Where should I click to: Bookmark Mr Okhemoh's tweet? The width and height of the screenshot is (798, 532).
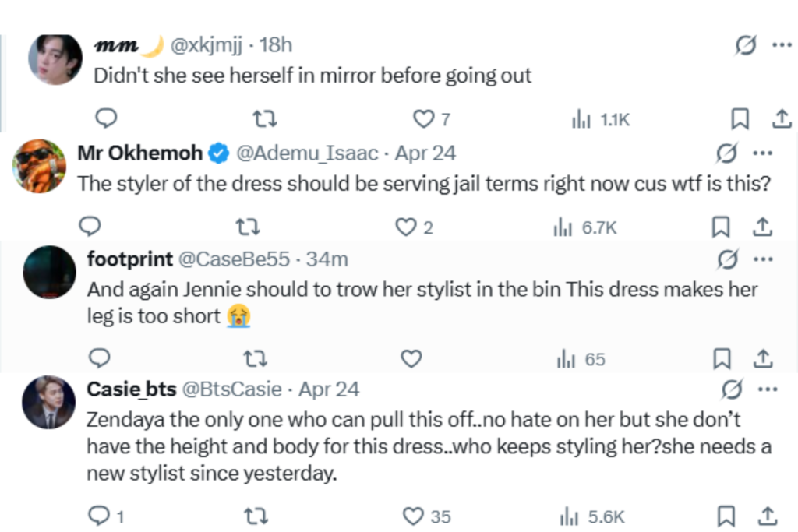tap(721, 227)
